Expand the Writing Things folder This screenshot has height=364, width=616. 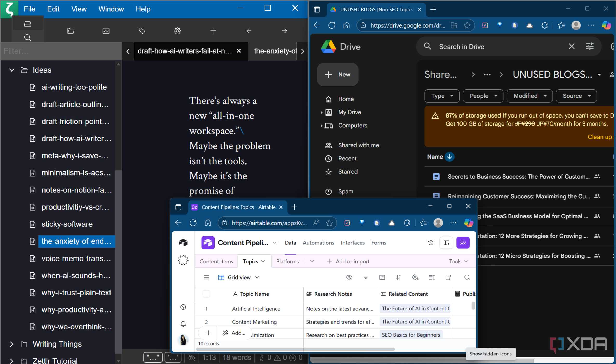coord(11,344)
